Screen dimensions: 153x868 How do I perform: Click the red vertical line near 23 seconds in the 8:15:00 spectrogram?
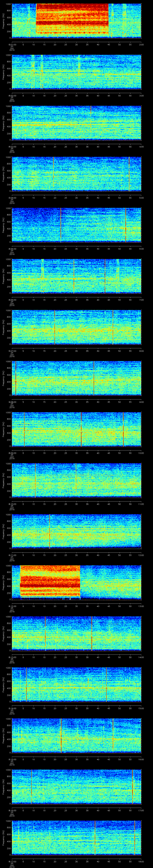61,736
